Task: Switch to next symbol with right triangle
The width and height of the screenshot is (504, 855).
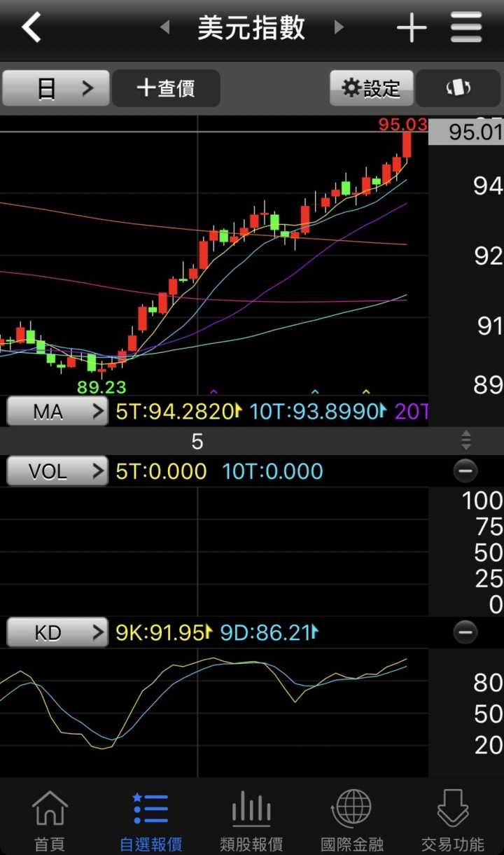Action: tap(339, 28)
